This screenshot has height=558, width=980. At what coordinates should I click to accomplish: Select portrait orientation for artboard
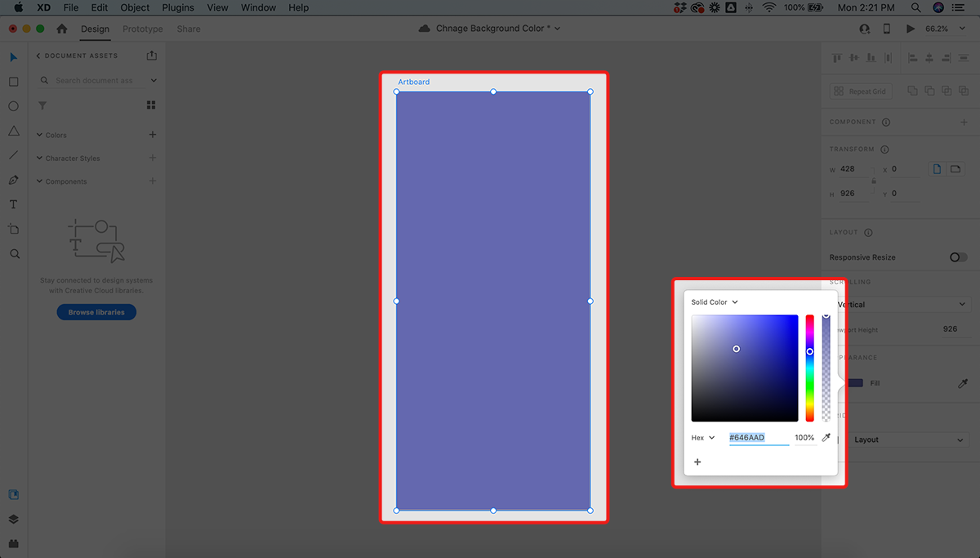click(x=938, y=169)
